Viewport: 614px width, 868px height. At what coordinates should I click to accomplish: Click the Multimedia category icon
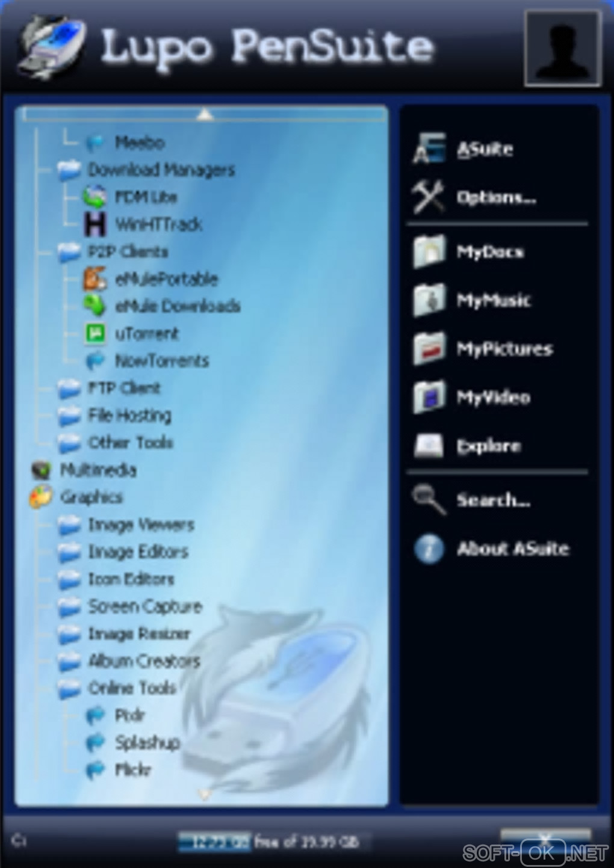pyautogui.click(x=42, y=470)
